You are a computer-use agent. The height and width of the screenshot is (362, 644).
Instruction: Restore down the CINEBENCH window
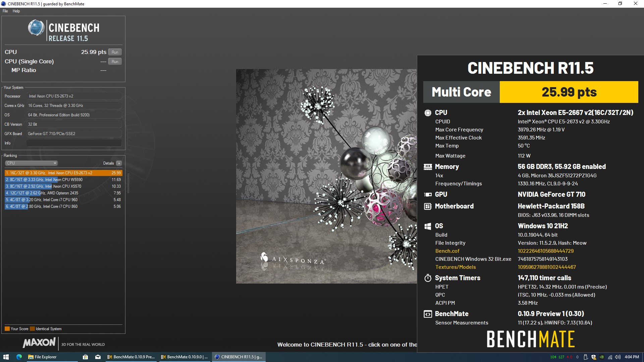point(620,4)
